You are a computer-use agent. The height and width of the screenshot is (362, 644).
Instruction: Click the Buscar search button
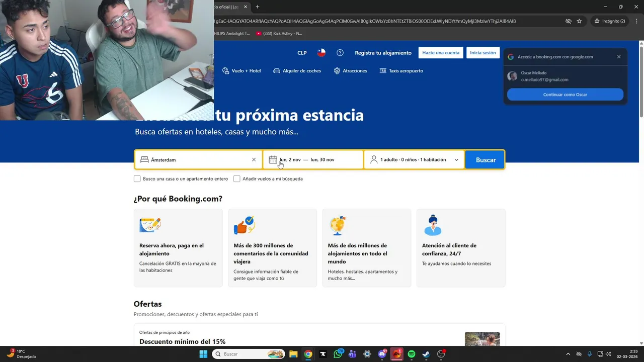tap(485, 160)
